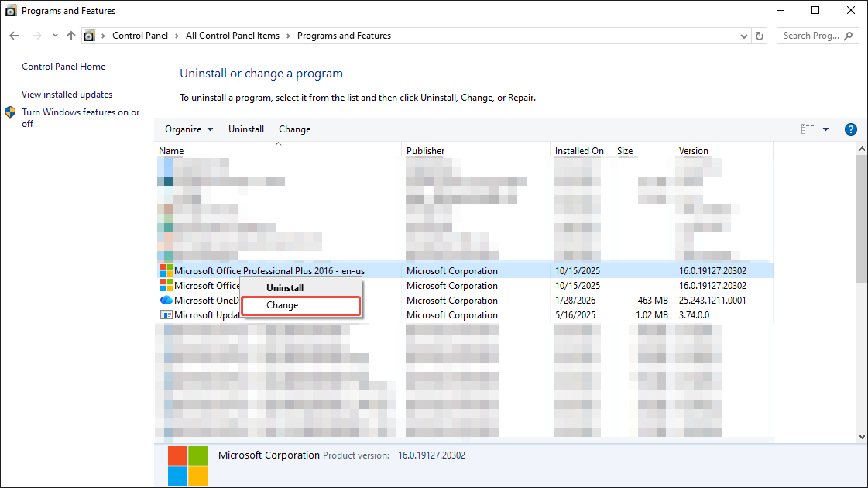Navigate up one folder level
The height and width of the screenshot is (488, 868).
70,35
